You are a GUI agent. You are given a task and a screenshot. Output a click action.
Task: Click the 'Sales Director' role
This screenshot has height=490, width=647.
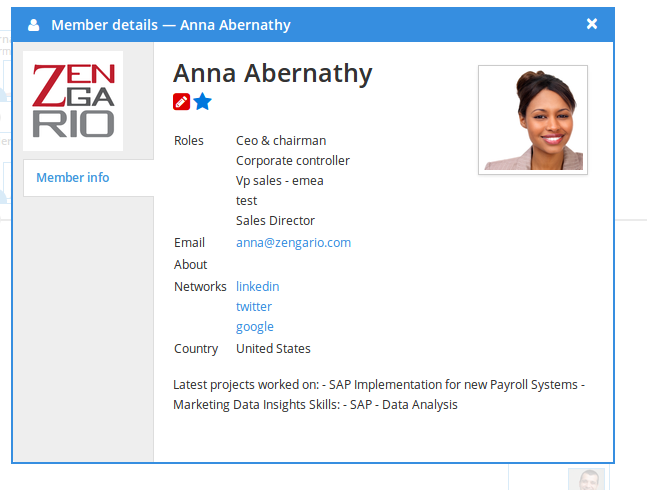pyautogui.click(x=275, y=221)
